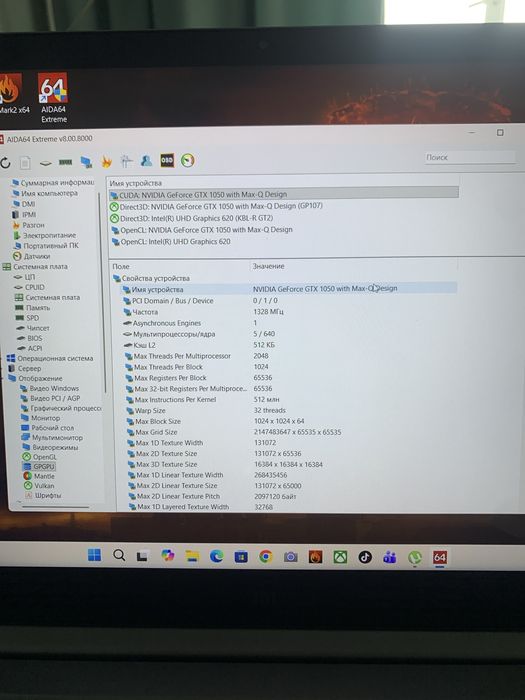Open the Vulkan tree item
This screenshot has height=700, width=525.
(39, 486)
